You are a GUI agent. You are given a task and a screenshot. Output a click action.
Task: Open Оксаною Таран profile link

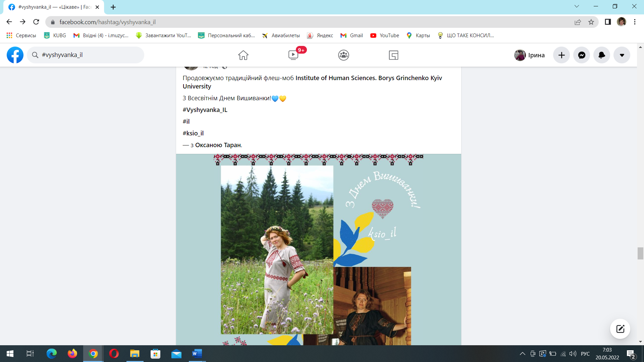tap(218, 145)
